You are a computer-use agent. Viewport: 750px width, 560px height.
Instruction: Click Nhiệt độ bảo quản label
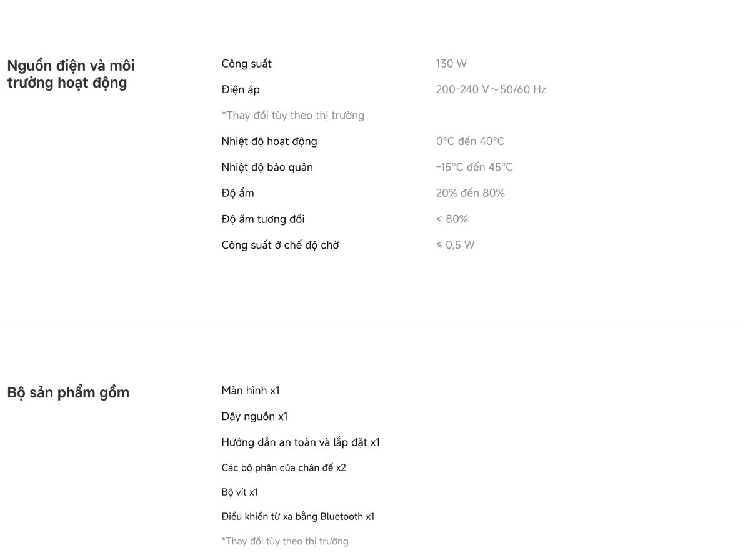pos(267,167)
